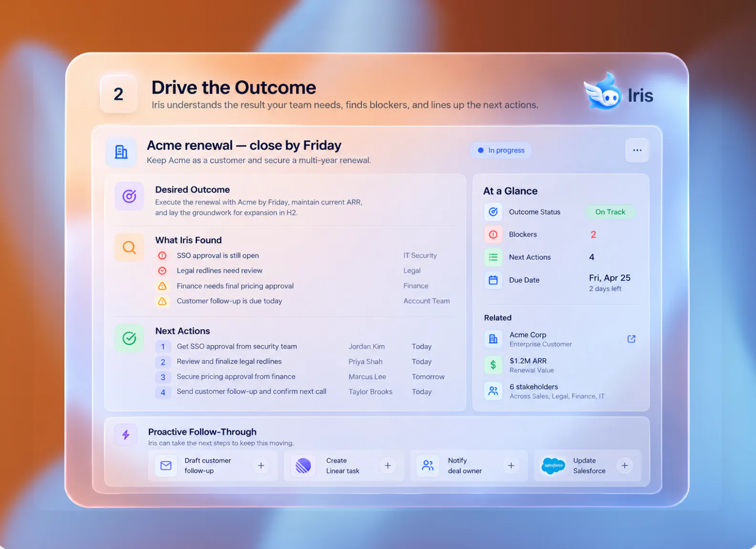Click 'Legal redlines need review'
Viewport: 756px width, 549px height.
click(x=220, y=271)
